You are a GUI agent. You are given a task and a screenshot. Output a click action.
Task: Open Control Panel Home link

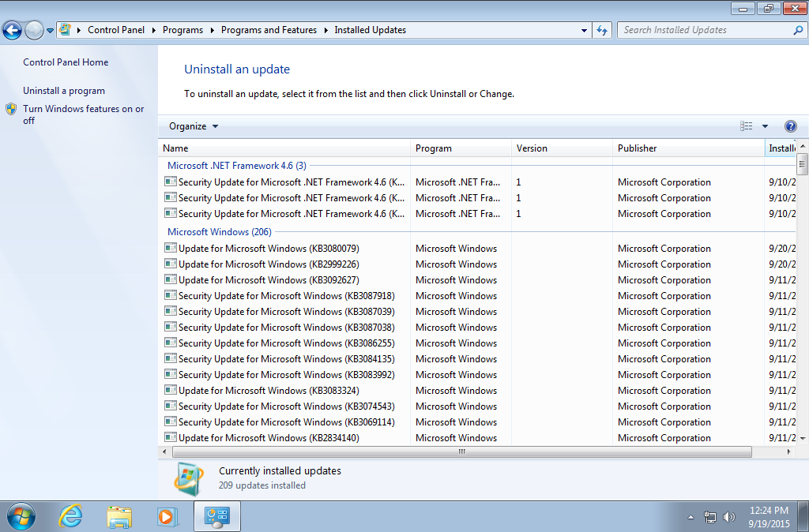66,62
